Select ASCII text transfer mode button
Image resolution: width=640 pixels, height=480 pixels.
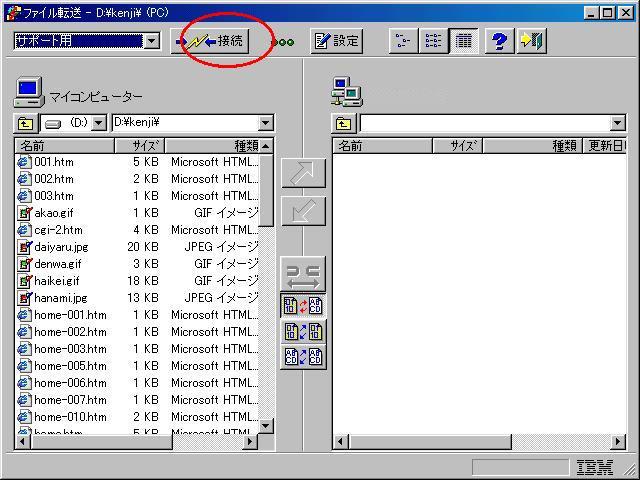(303, 357)
